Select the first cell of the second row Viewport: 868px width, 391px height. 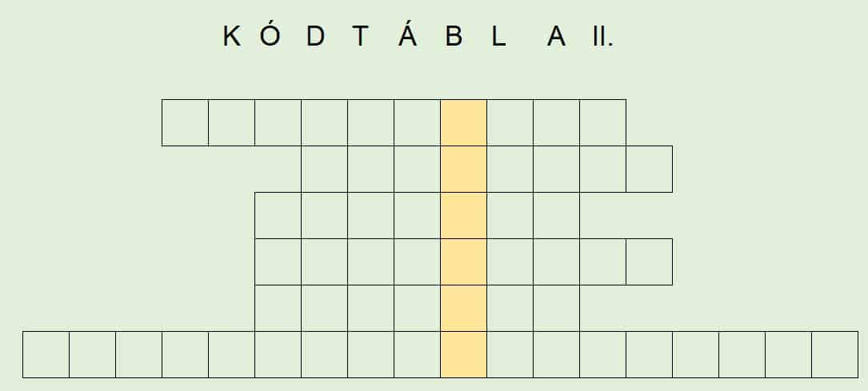pyautogui.click(x=324, y=170)
